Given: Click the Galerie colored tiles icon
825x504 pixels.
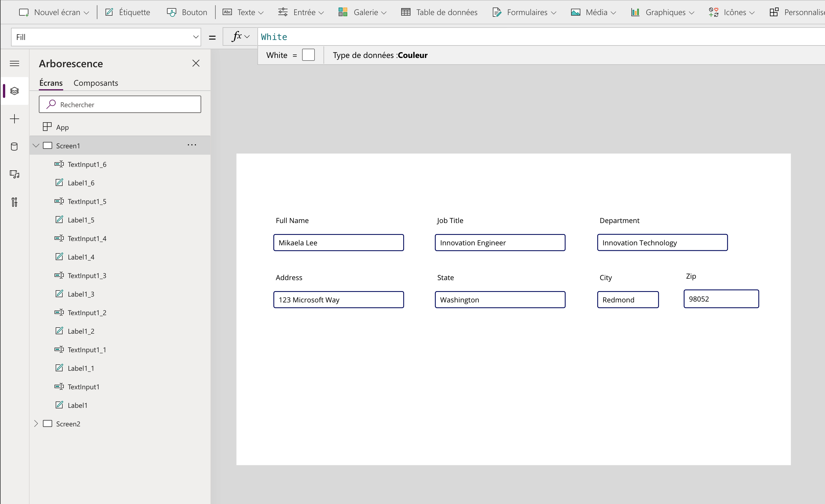Looking at the screenshot, I should [x=343, y=12].
